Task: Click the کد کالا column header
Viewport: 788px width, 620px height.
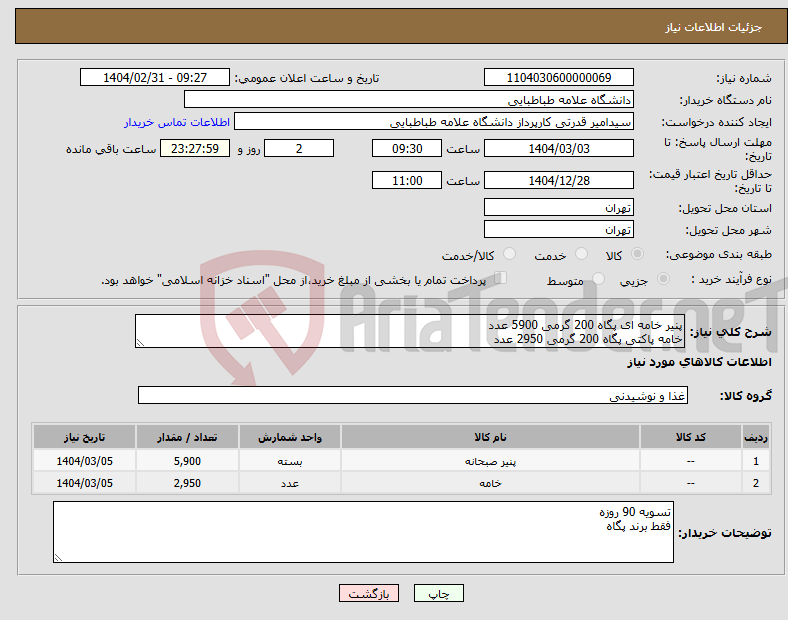Action: 691,437
